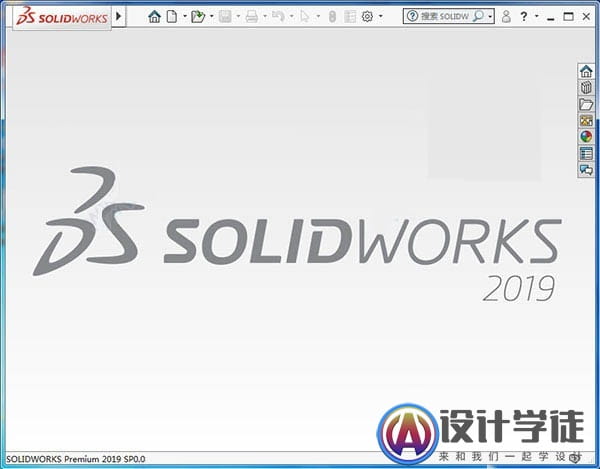Open an existing file
The image size is (600, 469).
coord(198,16)
